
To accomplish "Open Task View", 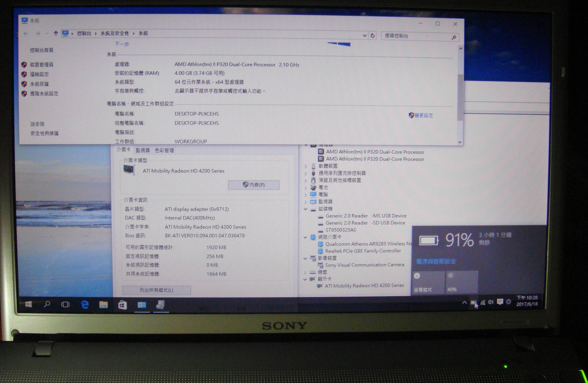I will (65, 304).
